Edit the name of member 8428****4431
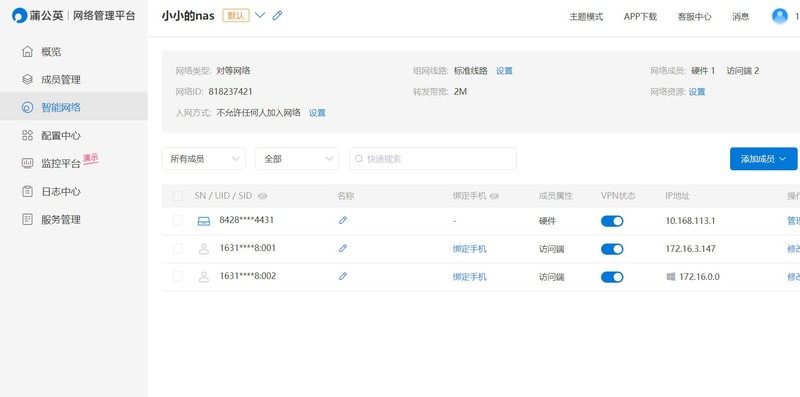 tap(343, 220)
